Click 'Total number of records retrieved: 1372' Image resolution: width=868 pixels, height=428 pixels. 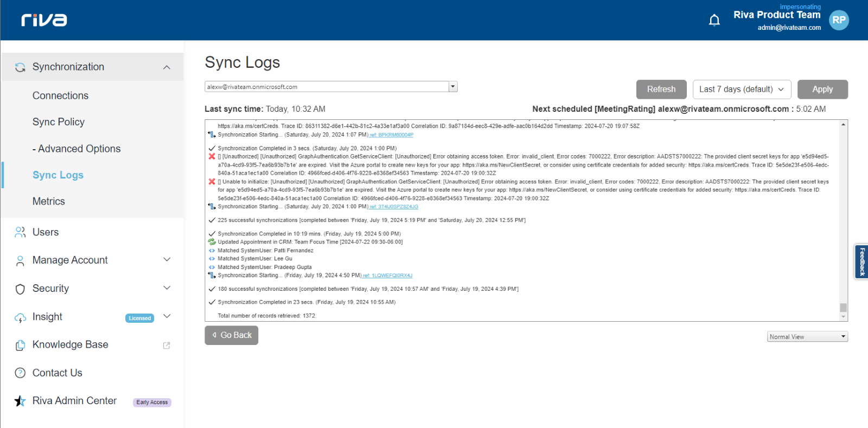(267, 316)
